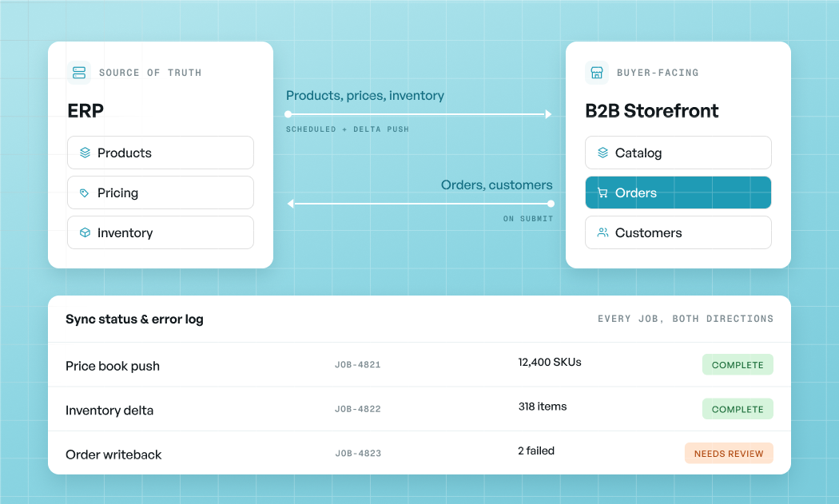
Task: Click 'Products, prices, inventory' flow label
Action: tap(365, 96)
